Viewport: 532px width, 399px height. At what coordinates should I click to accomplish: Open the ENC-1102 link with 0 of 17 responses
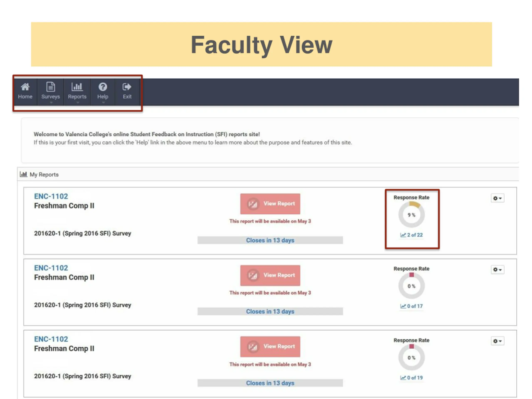click(51, 268)
